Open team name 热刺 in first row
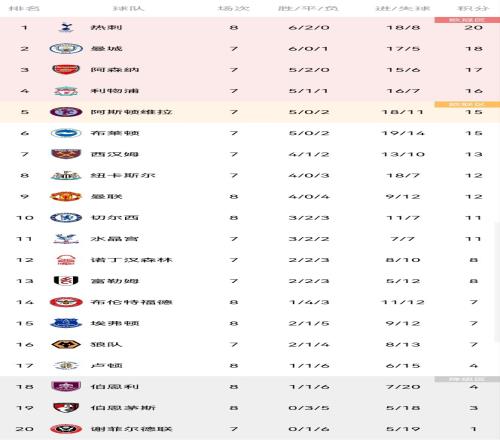The width and height of the screenshot is (500, 440). pos(107,27)
